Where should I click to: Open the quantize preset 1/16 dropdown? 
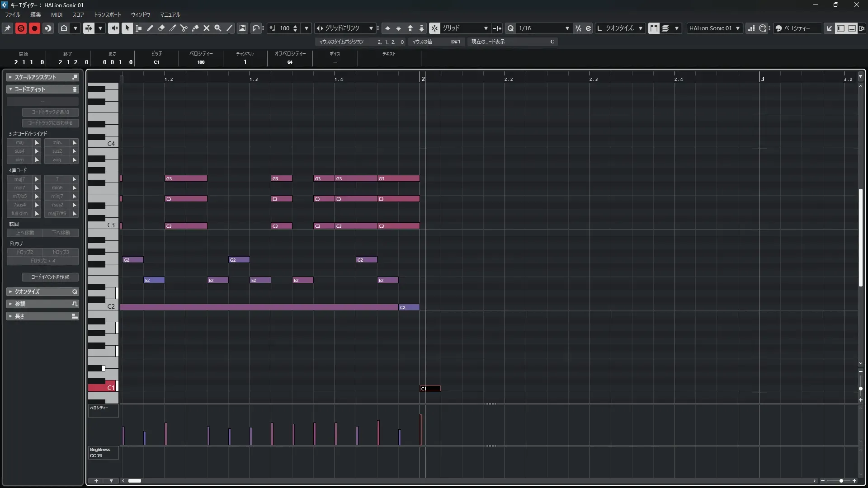(x=567, y=28)
